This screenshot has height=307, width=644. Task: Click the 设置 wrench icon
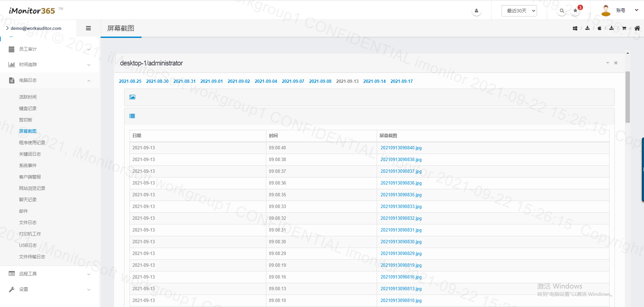pyautogui.click(x=11, y=289)
